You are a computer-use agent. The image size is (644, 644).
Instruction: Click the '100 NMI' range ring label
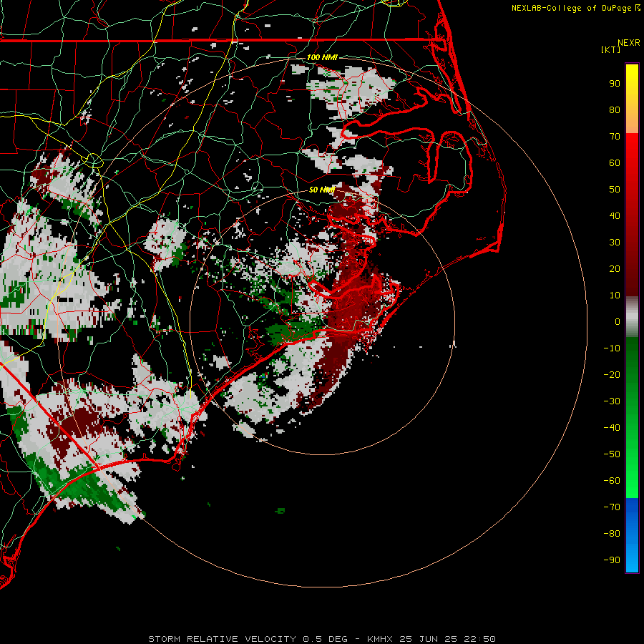click(322, 57)
